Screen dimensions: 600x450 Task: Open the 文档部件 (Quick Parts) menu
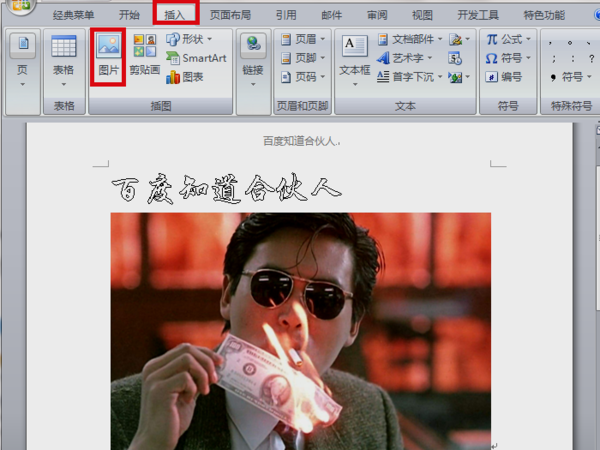409,39
